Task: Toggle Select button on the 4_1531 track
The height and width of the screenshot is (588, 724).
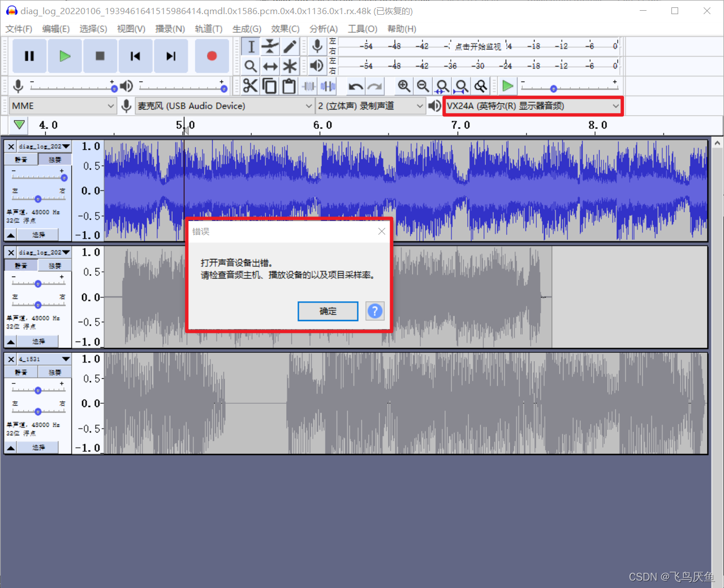Action: (x=38, y=447)
